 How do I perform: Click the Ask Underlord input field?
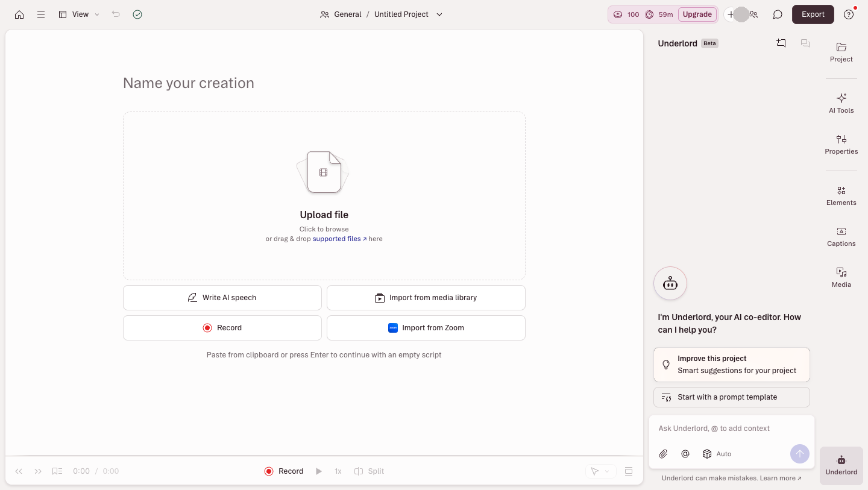732,429
